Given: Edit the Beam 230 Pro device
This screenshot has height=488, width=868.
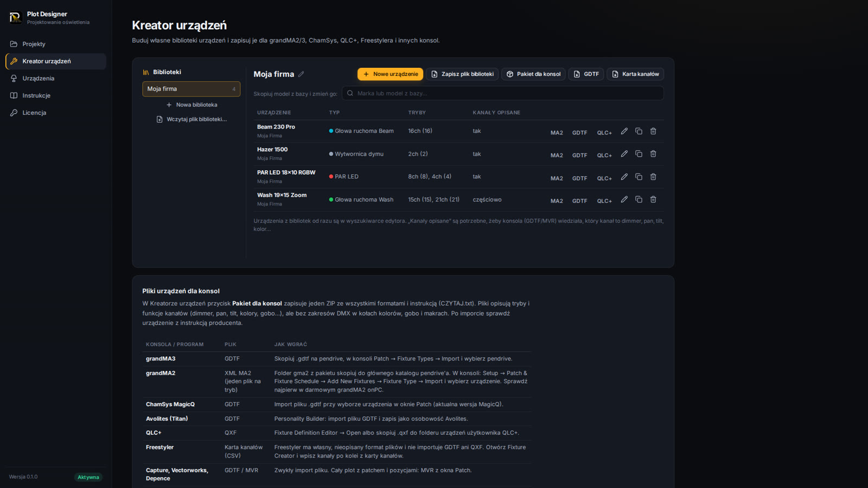Looking at the screenshot, I should click(x=624, y=131).
